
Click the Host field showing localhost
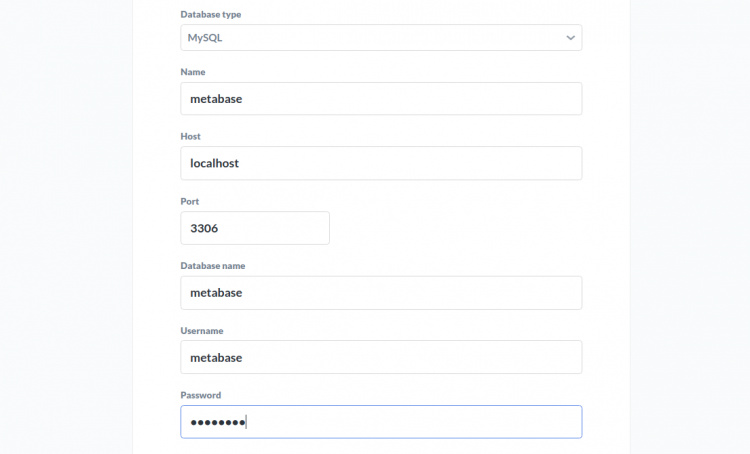tap(380, 163)
